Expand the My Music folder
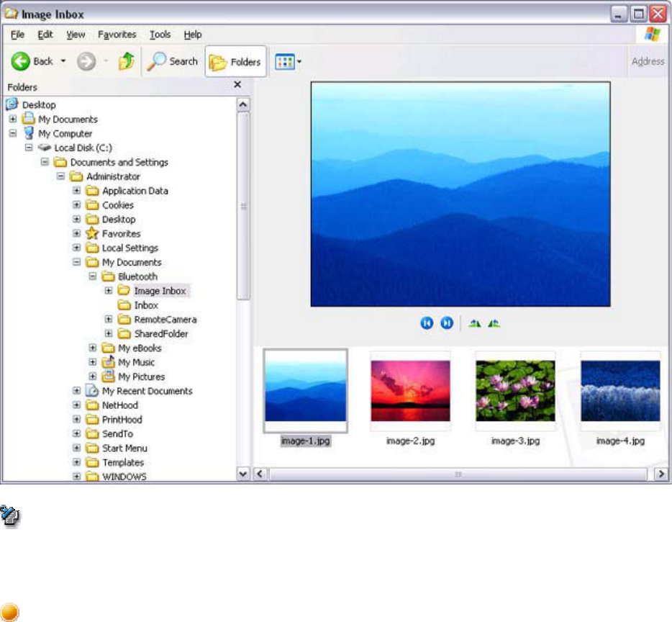 pyautogui.click(x=93, y=362)
